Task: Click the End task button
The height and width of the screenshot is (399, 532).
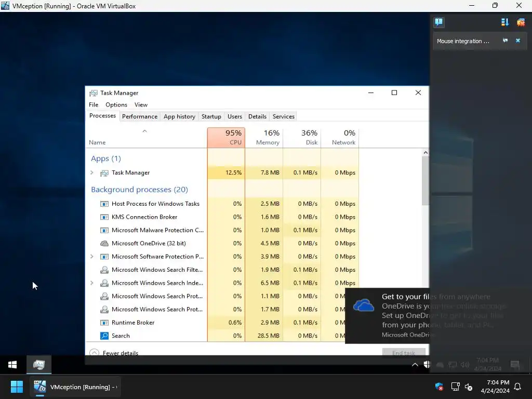Action: (404, 353)
